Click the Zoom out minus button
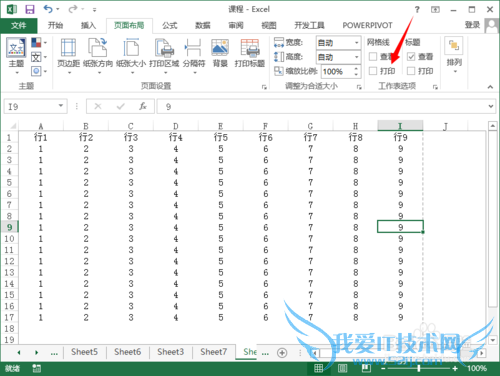500x376 pixels. point(383,368)
